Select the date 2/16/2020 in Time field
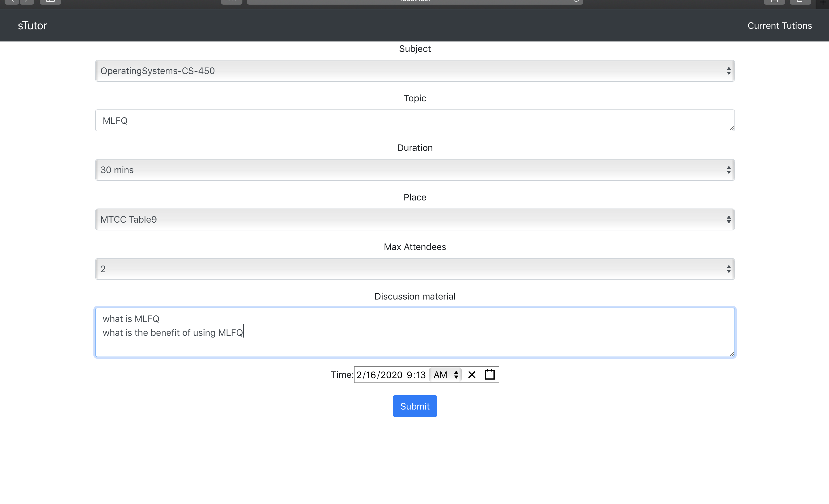Screen dimensions: 829x504 [379, 375]
